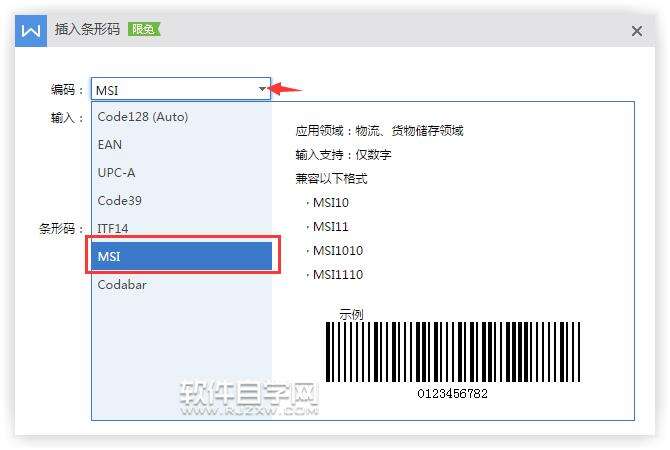Collapse the 编码 dropdown using its arrow
The image size is (670, 450).
[x=262, y=89]
